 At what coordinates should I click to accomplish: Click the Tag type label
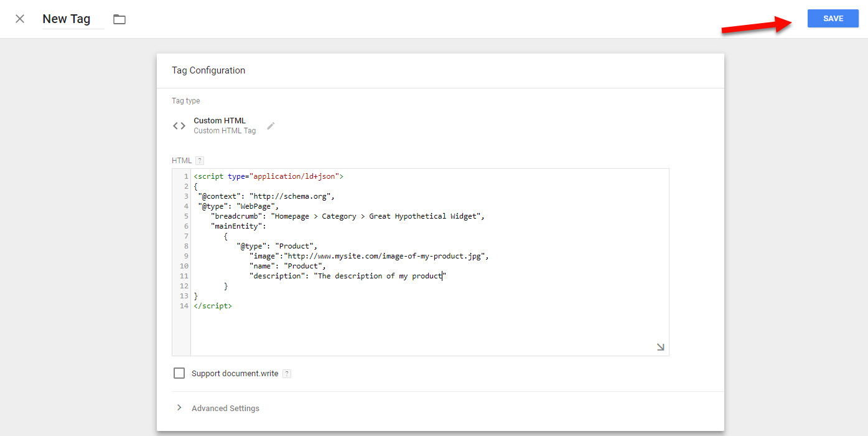(x=186, y=101)
